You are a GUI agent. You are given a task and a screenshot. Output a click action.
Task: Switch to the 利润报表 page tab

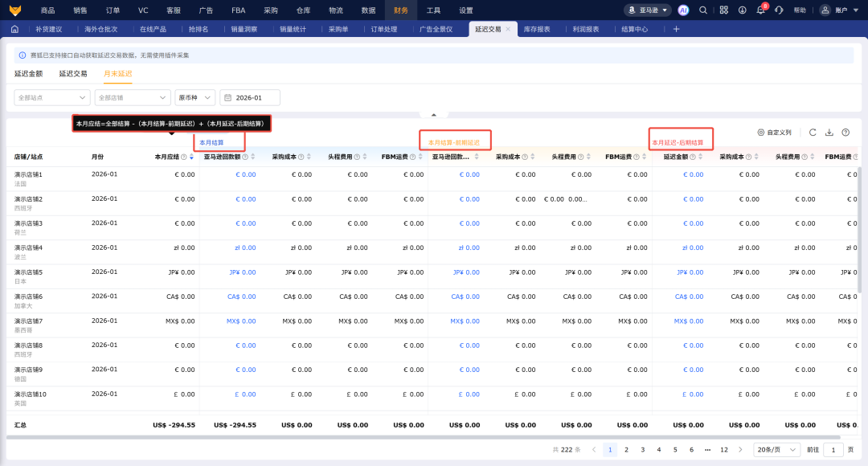[x=586, y=29]
